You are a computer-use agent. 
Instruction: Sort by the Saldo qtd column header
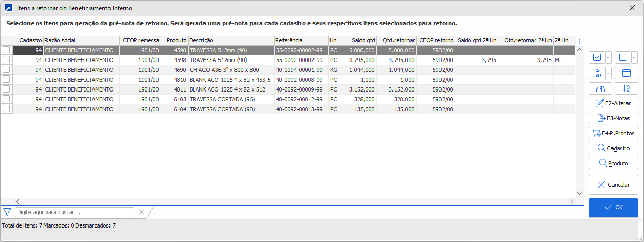click(360, 40)
